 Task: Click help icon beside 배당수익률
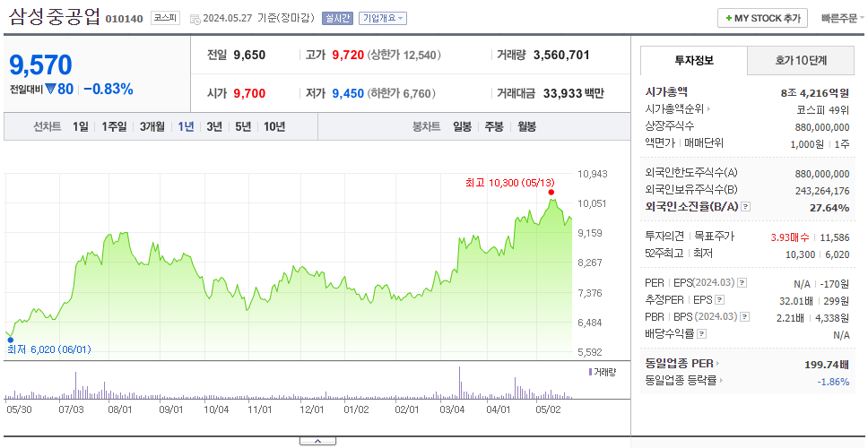tap(702, 334)
